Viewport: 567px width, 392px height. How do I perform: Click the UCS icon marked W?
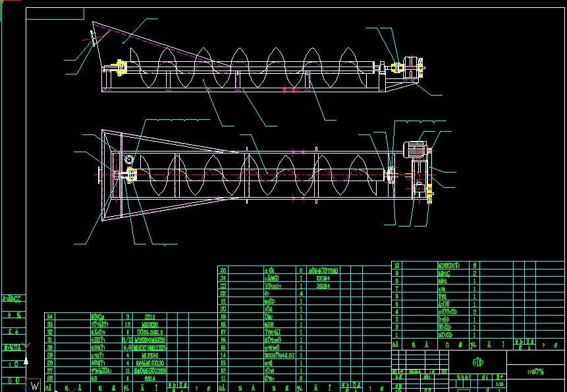pos(35,386)
